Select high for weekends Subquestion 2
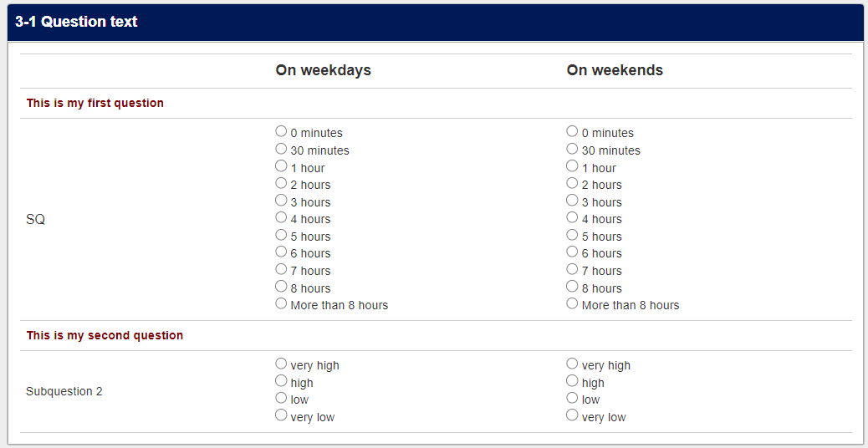 572,380
